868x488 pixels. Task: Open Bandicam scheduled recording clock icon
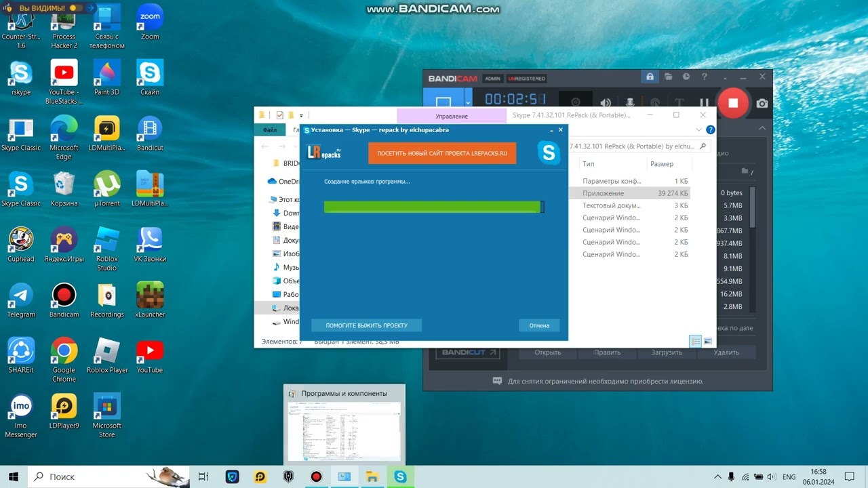click(x=686, y=77)
